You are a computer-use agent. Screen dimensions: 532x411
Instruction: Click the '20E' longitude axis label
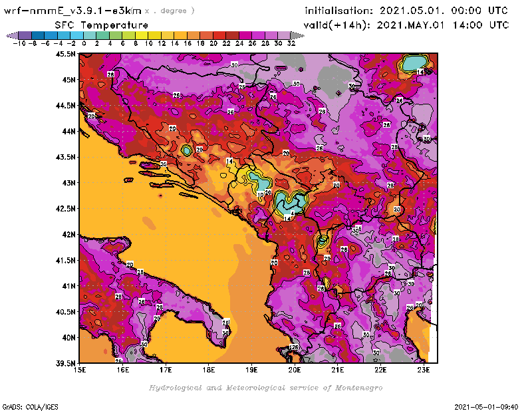(295, 370)
